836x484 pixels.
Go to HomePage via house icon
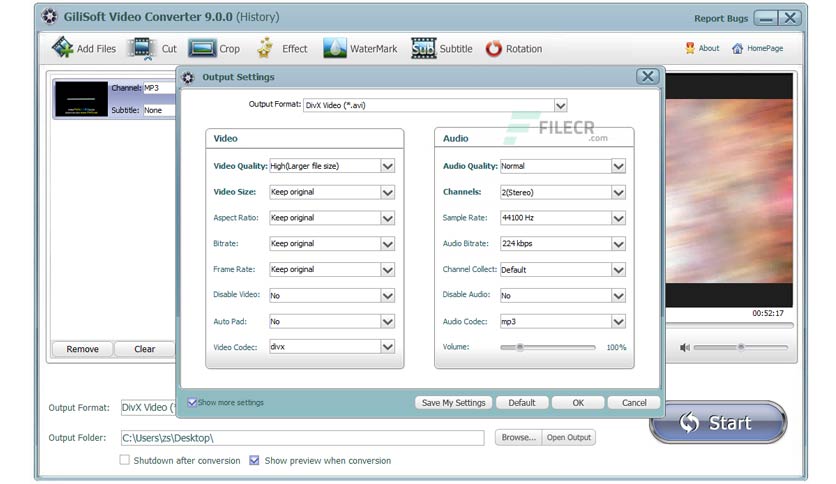pyautogui.click(x=737, y=49)
